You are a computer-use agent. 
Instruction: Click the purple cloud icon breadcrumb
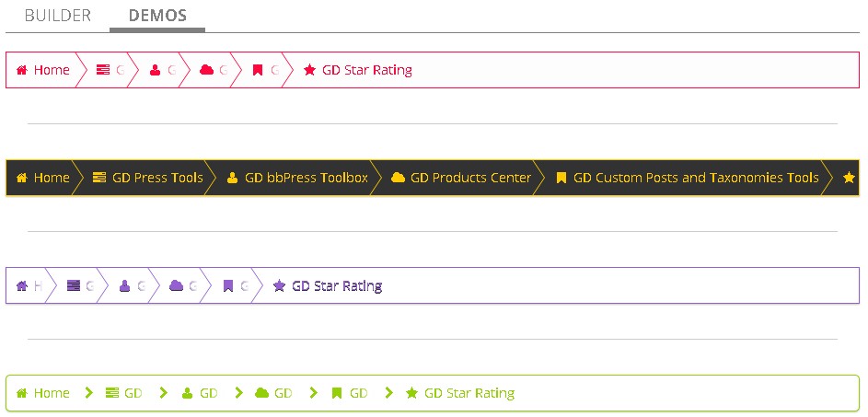182,286
